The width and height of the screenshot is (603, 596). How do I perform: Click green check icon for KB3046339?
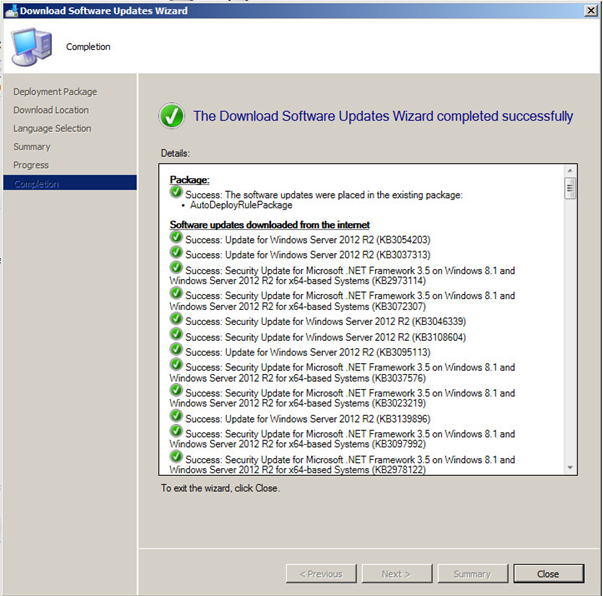click(176, 318)
